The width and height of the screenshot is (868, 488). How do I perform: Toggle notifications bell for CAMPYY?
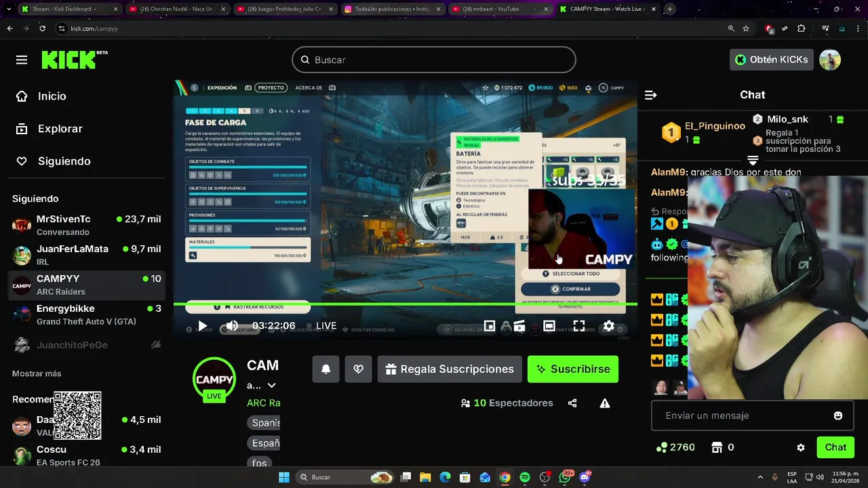click(325, 369)
